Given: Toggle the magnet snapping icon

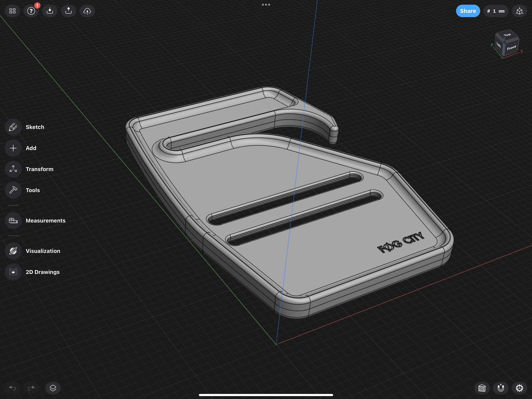Looking at the screenshot, I should coord(501,388).
